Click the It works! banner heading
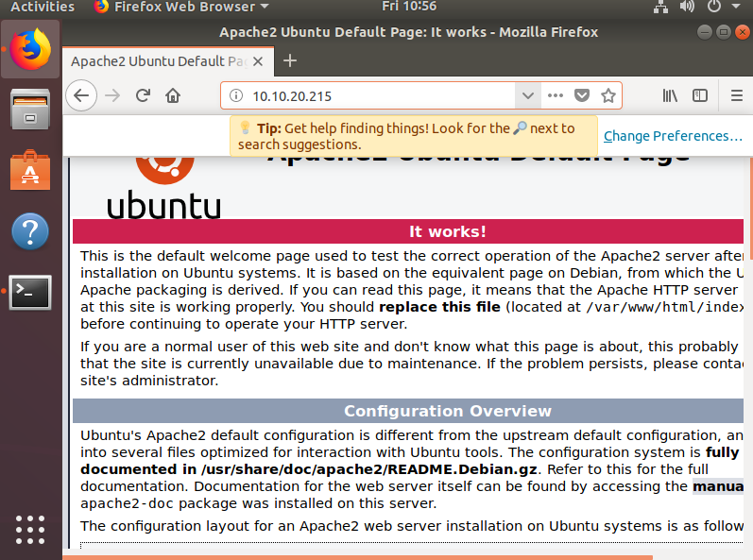 pyautogui.click(x=448, y=231)
